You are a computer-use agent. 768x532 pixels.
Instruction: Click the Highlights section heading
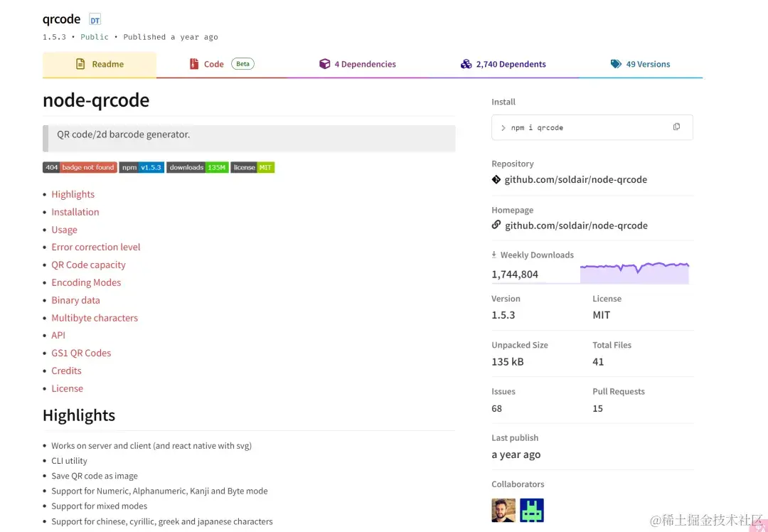(79, 415)
